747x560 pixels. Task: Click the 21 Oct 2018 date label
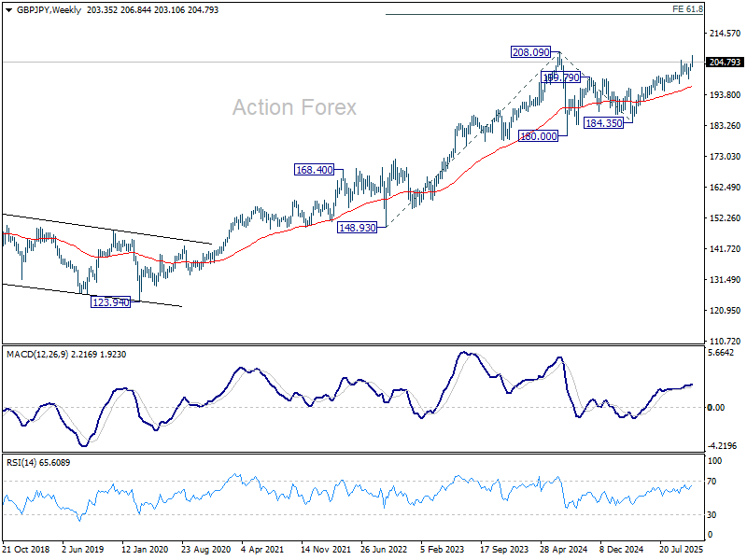coord(28,550)
